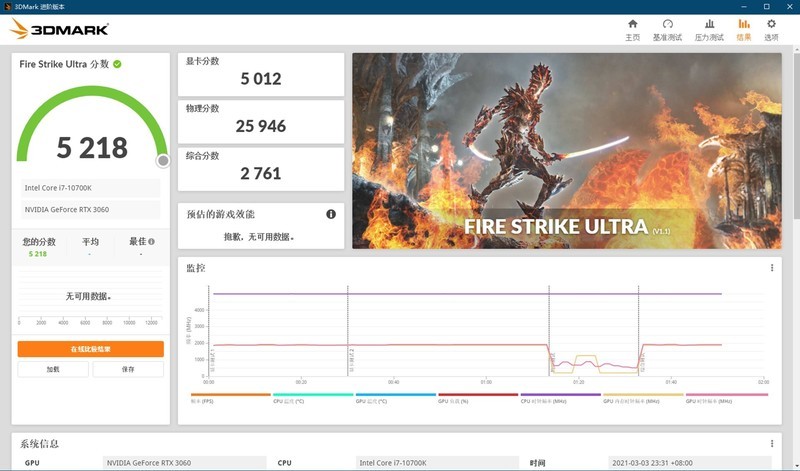The image size is (800, 471).
Task: Click the 加载 load button
Action: pyautogui.click(x=53, y=369)
